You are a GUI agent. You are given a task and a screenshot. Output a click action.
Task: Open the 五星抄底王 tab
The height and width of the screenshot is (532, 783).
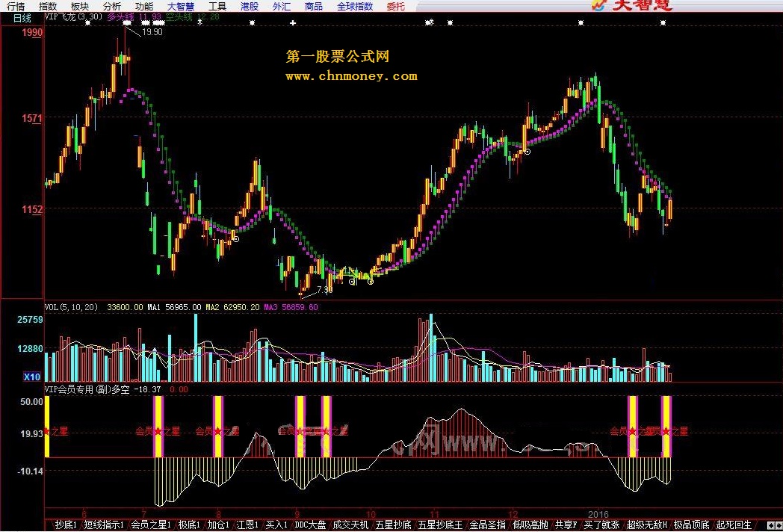441,525
